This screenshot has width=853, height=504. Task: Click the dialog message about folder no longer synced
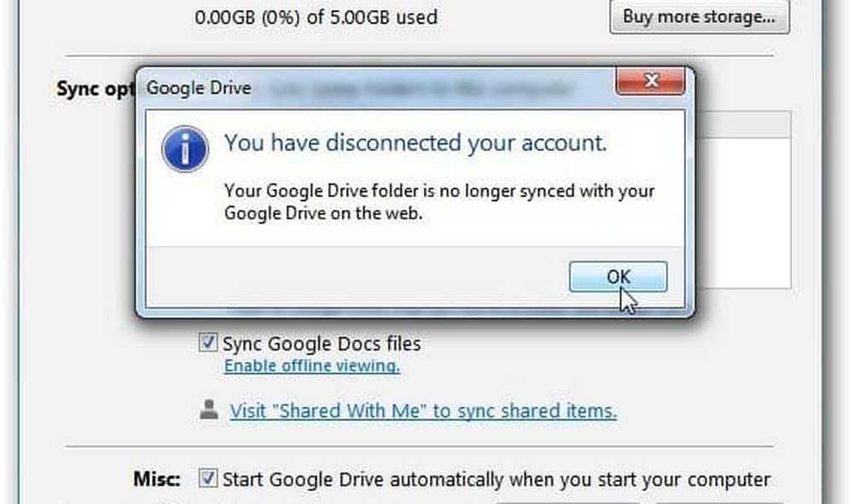[x=438, y=201]
